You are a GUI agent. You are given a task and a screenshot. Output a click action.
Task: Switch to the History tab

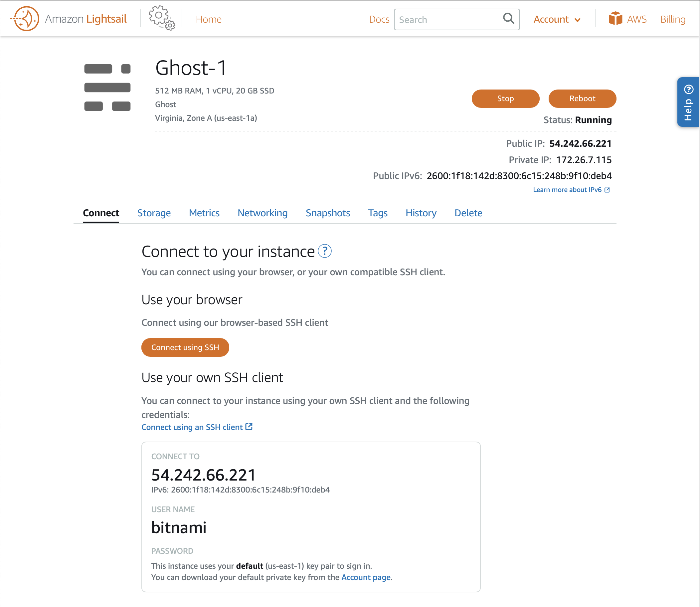[421, 213]
